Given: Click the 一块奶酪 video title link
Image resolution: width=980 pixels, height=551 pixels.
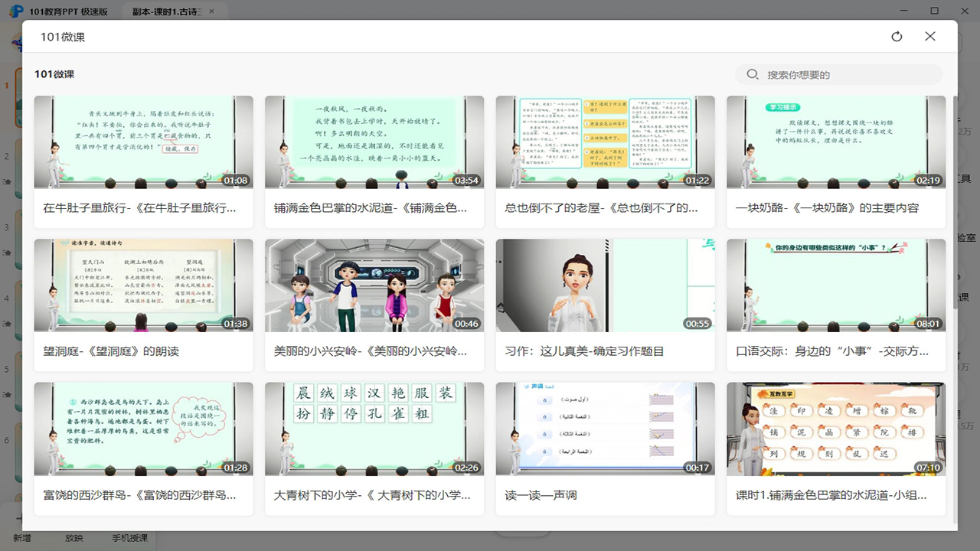Looking at the screenshot, I should click(835, 207).
